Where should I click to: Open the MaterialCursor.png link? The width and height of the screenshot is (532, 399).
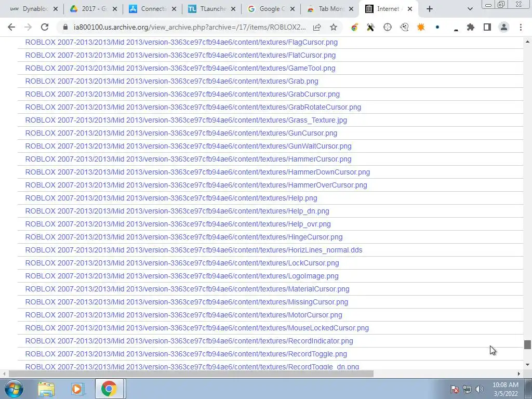pos(187,289)
